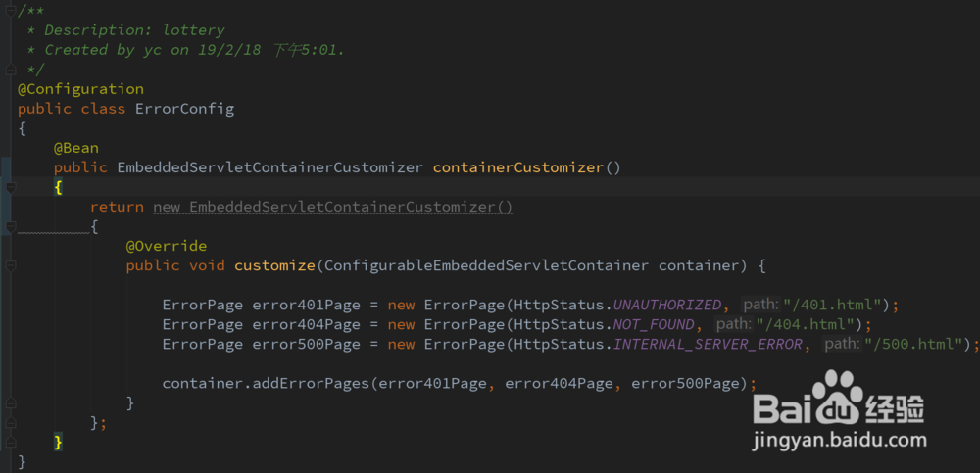Click the ErrorConfig class name
980x473 pixels.
[184, 109]
